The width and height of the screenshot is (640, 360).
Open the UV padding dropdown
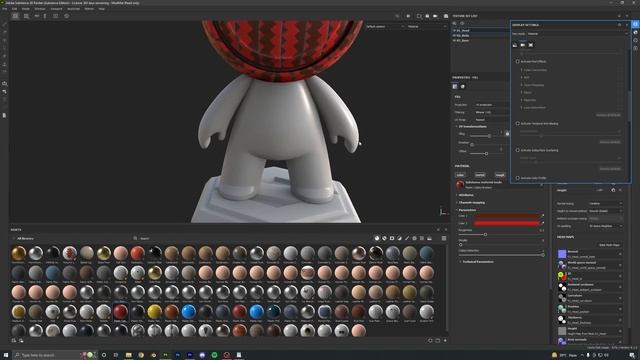click(x=606, y=226)
